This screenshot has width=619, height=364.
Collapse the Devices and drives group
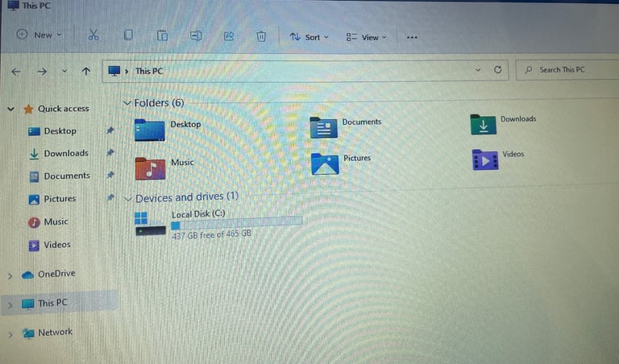pyautogui.click(x=127, y=198)
